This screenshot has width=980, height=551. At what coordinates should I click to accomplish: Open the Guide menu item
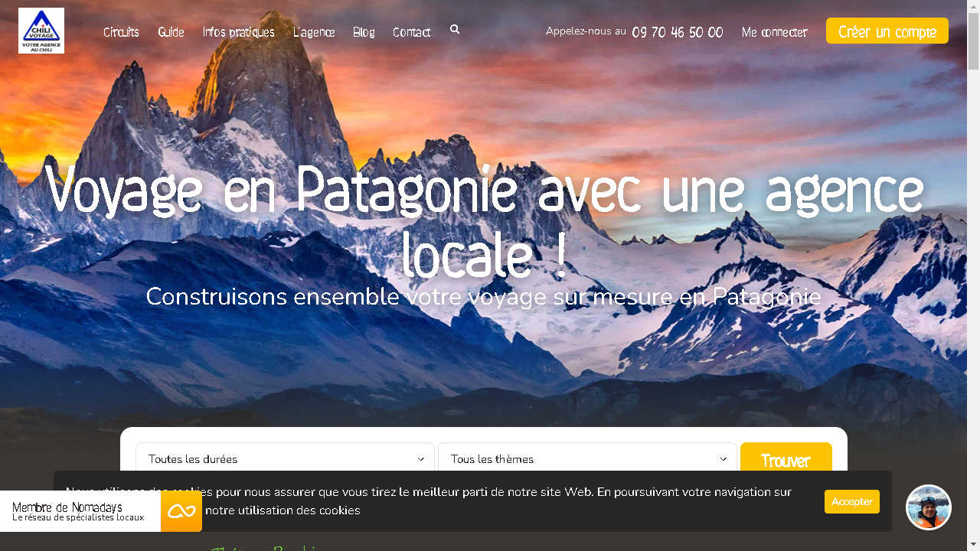(171, 32)
